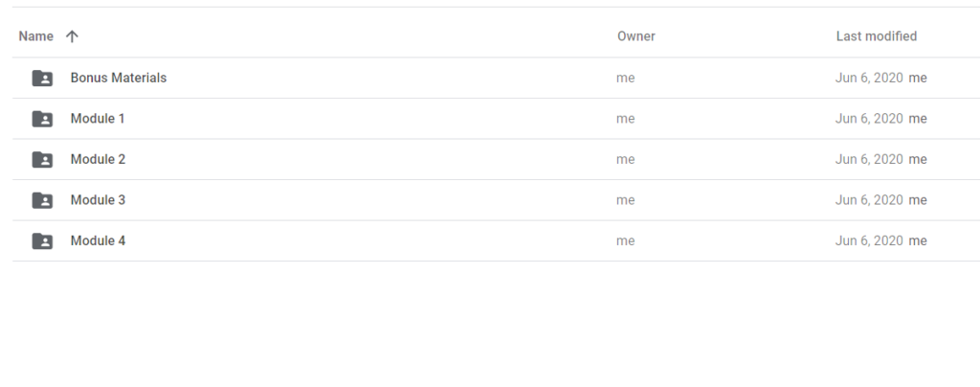The image size is (980, 387).
Task: Sort by the Last modified column header
Action: coord(877,36)
